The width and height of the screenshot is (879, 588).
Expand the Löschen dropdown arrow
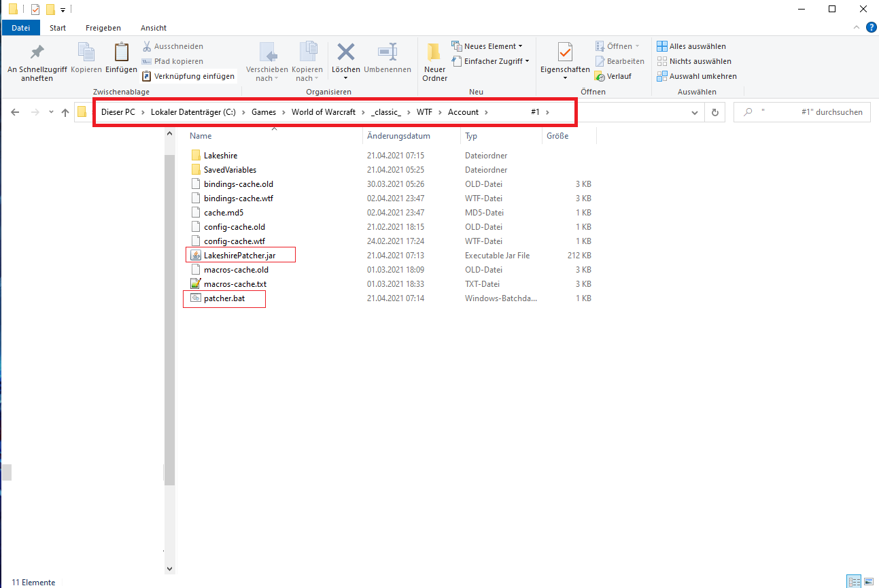346,79
